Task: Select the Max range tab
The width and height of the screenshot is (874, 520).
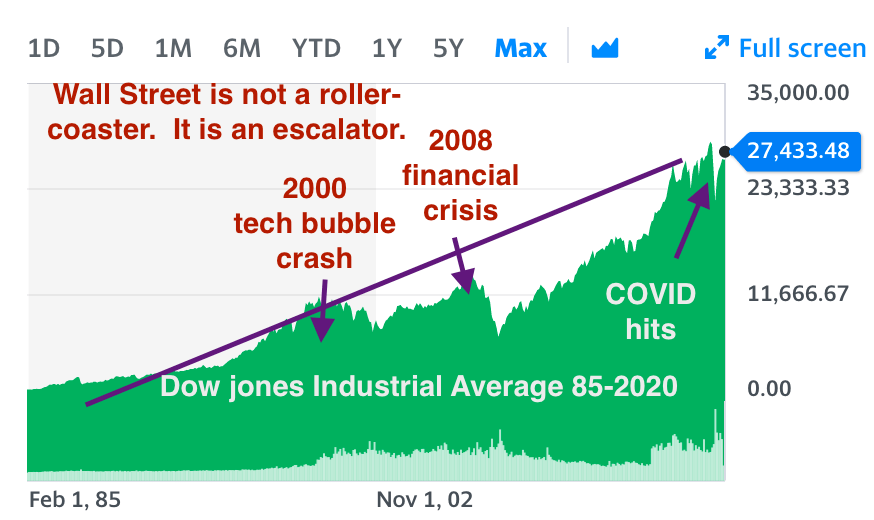Action: tap(521, 48)
